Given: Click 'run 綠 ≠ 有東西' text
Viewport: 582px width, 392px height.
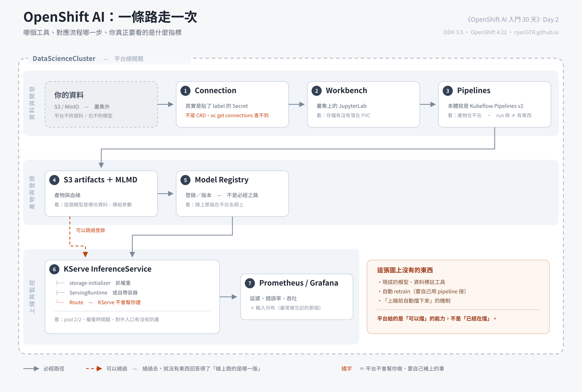Looking at the screenshot, I should click(x=514, y=116).
